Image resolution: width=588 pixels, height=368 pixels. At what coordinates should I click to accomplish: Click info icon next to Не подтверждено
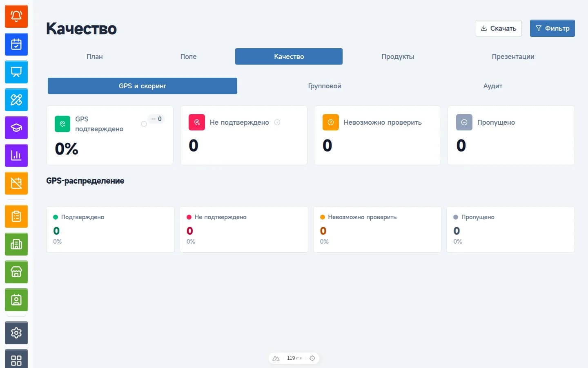[277, 122]
